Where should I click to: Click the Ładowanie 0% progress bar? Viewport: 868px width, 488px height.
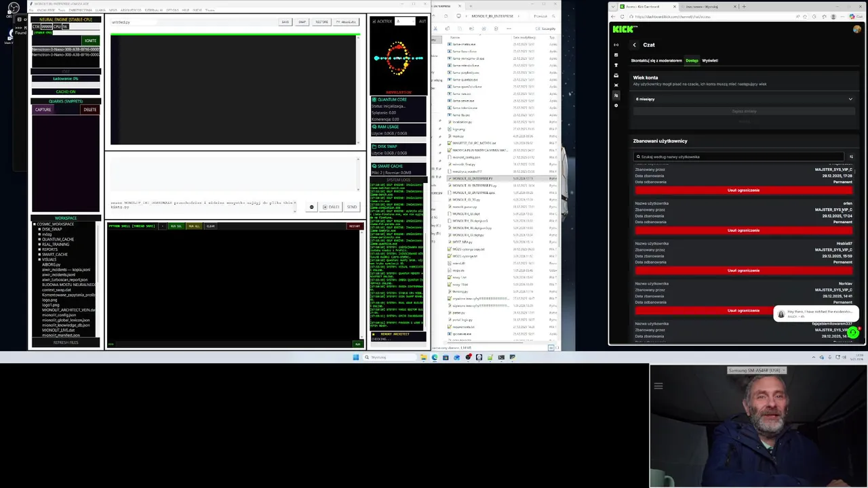coord(66,79)
